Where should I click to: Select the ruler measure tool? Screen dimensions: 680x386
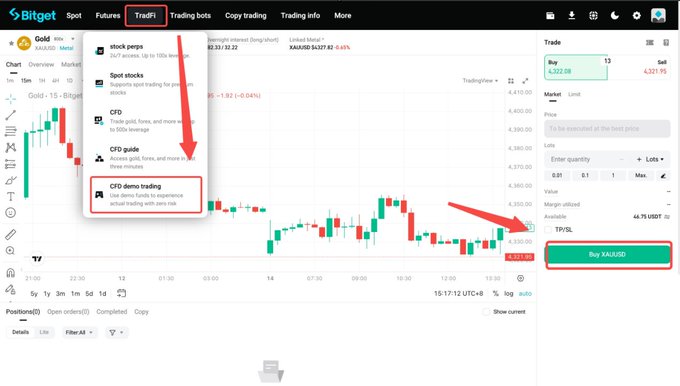11,235
